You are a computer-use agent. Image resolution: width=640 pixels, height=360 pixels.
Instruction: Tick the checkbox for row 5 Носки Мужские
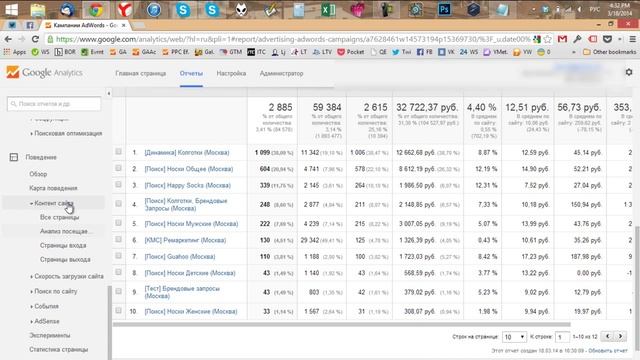[118, 223]
